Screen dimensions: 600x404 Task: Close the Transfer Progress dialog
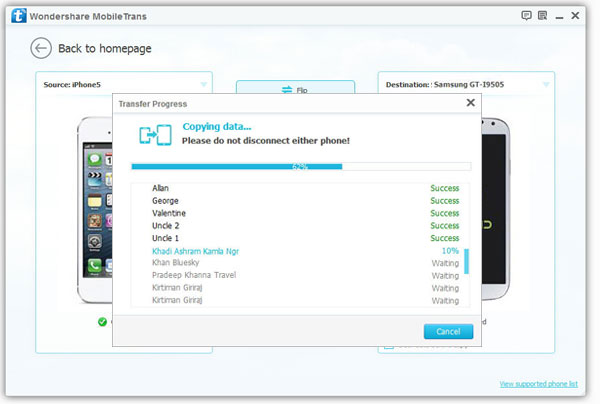(x=471, y=103)
